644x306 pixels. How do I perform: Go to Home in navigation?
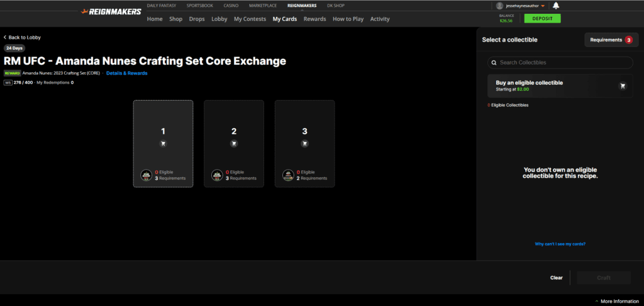[x=155, y=19]
